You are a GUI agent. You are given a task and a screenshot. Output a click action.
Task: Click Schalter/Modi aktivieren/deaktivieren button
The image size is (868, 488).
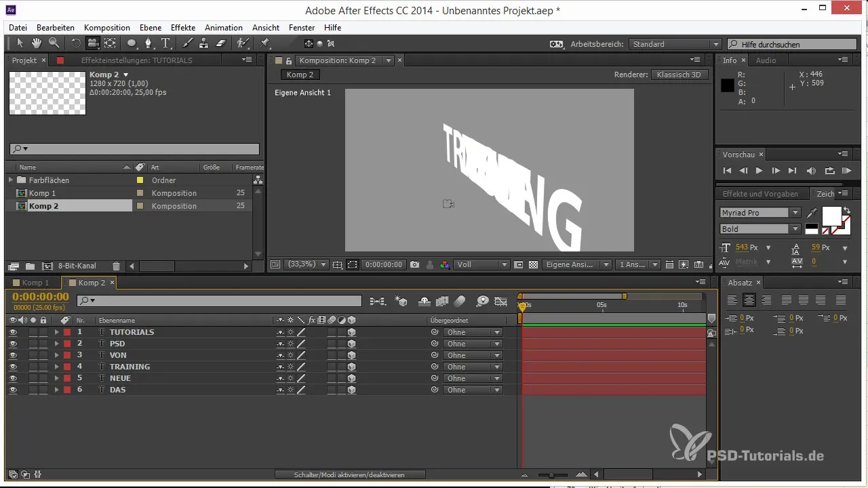click(x=350, y=475)
